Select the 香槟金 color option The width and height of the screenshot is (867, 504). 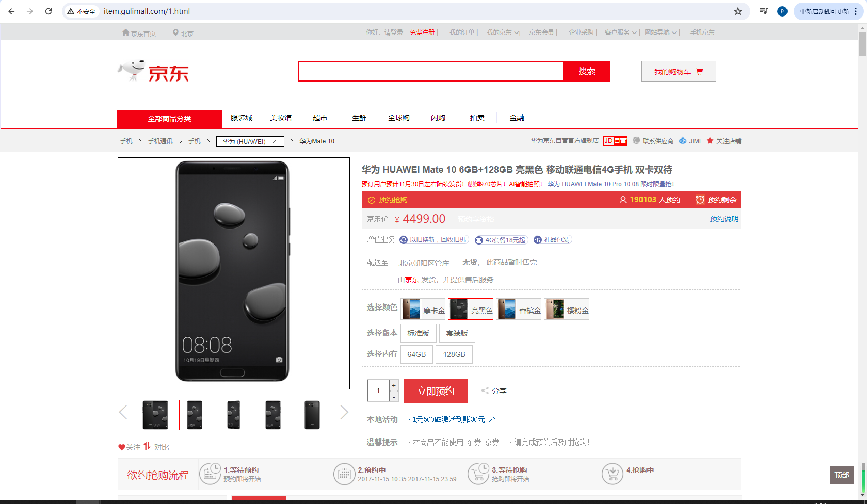[519, 309]
